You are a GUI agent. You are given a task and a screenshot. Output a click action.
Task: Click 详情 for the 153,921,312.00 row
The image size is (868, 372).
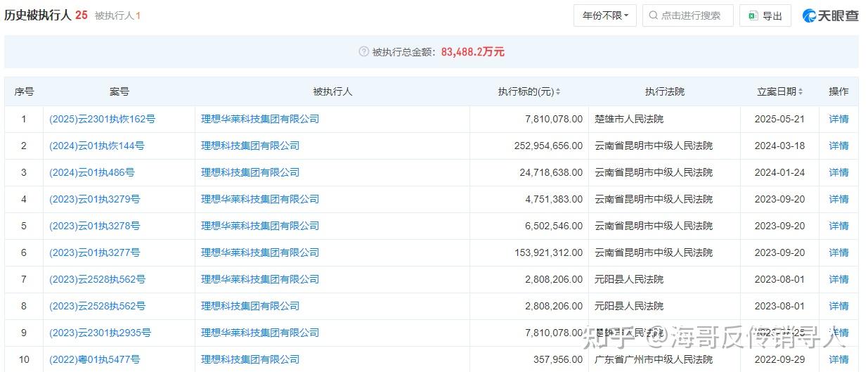pos(838,252)
